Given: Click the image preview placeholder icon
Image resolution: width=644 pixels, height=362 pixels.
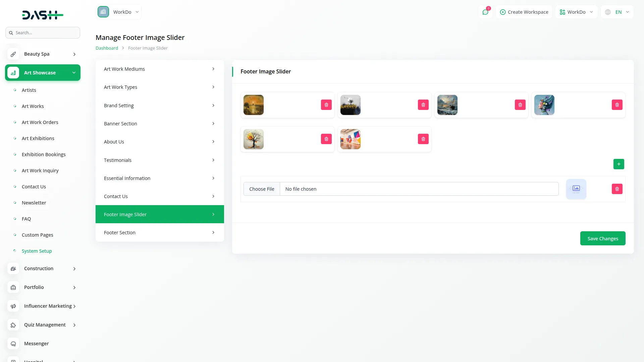Looking at the screenshot, I should click(x=576, y=189).
